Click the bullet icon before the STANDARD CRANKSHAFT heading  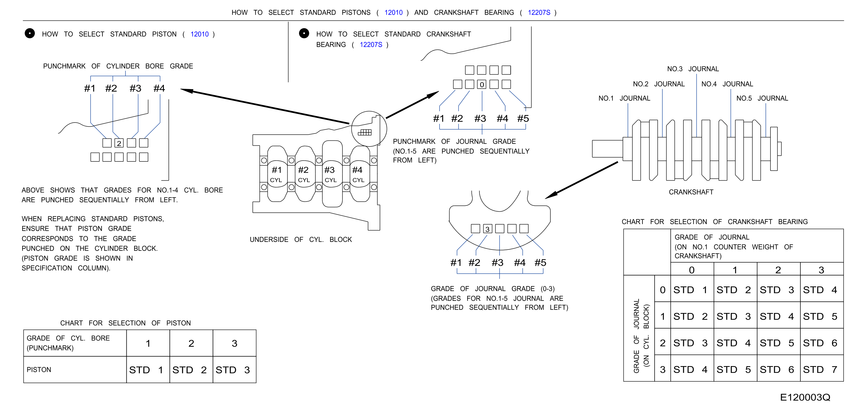pos(304,33)
